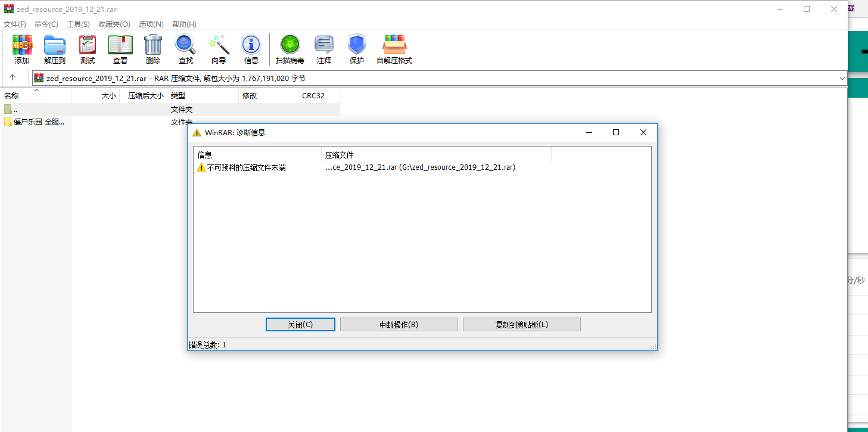
Task: Sort by the 名称 column header
Action: (x=12, y=95)
